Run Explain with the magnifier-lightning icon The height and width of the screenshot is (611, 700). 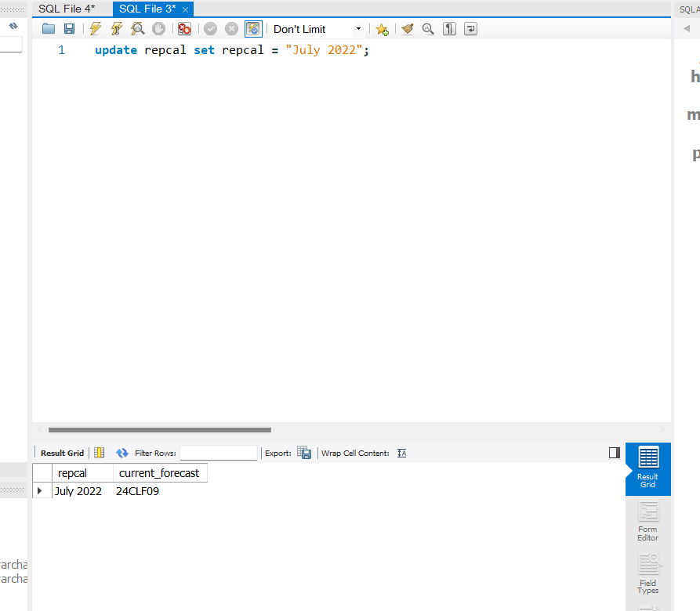pos(138,29)
